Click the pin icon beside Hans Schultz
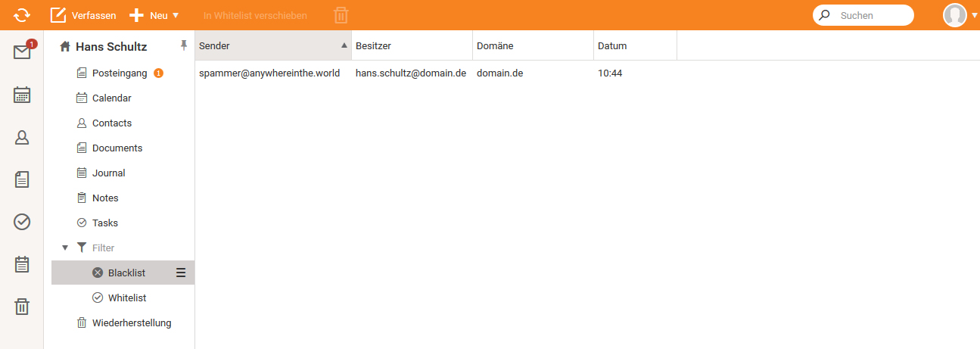 (183, 46)
